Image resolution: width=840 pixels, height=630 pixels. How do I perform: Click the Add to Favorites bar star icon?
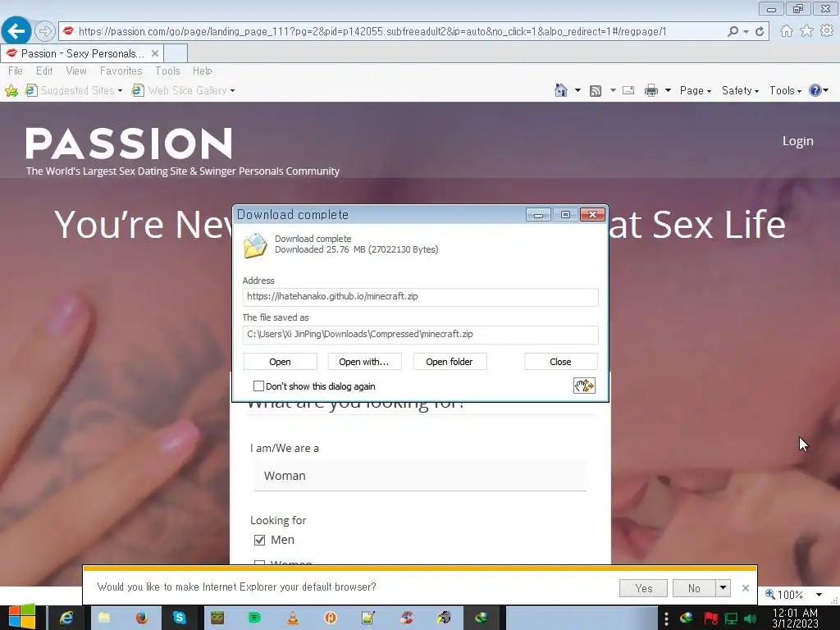click(11, 90)
